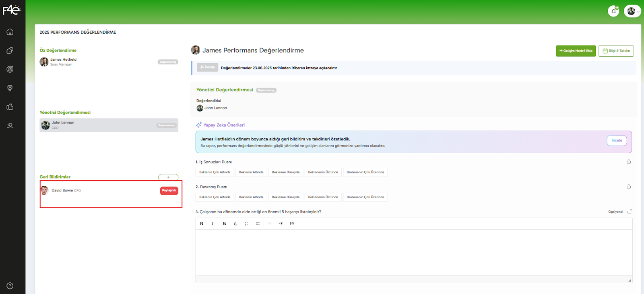644x294 pixels.
Task: Open the notifications bell
Action: 613,11
